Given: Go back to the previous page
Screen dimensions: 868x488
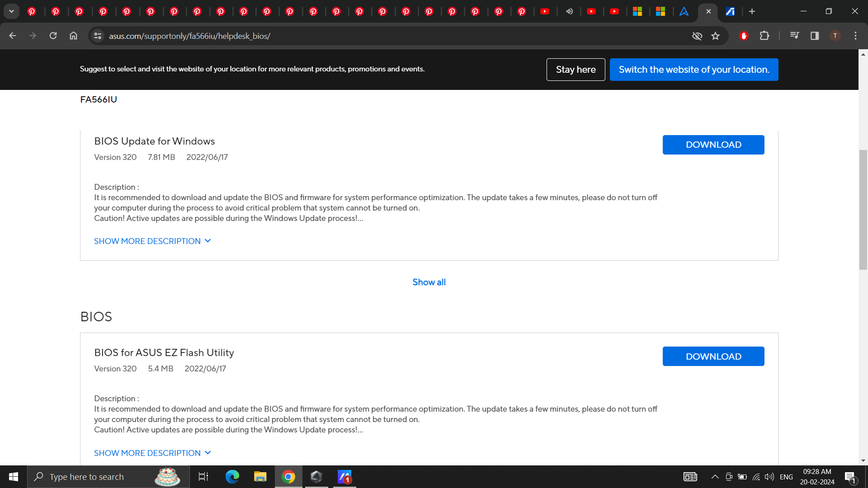Looking at the screenshot, I should 13,36.
